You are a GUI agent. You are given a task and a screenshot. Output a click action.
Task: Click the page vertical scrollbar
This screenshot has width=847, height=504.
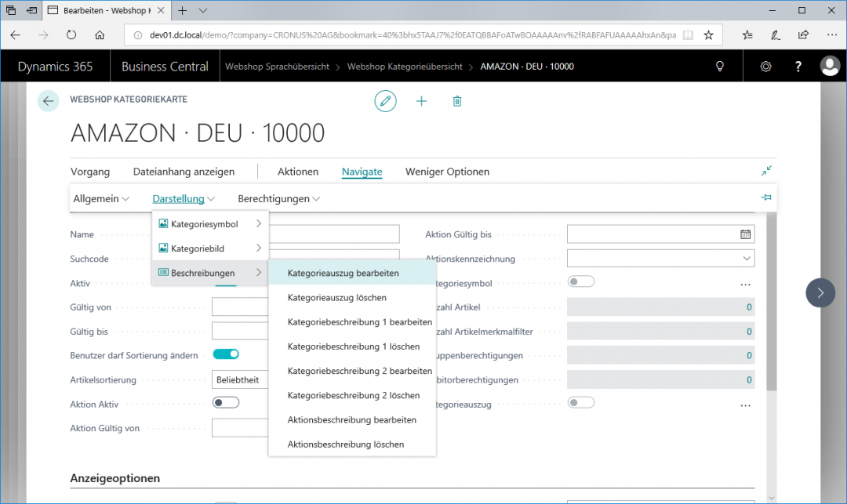click(x=772, y=301)
